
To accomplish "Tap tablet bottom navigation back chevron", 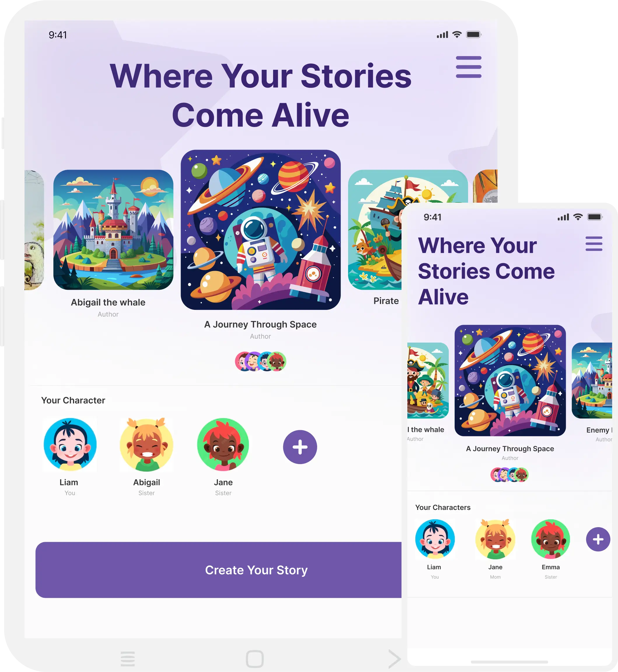I will 394,659.
